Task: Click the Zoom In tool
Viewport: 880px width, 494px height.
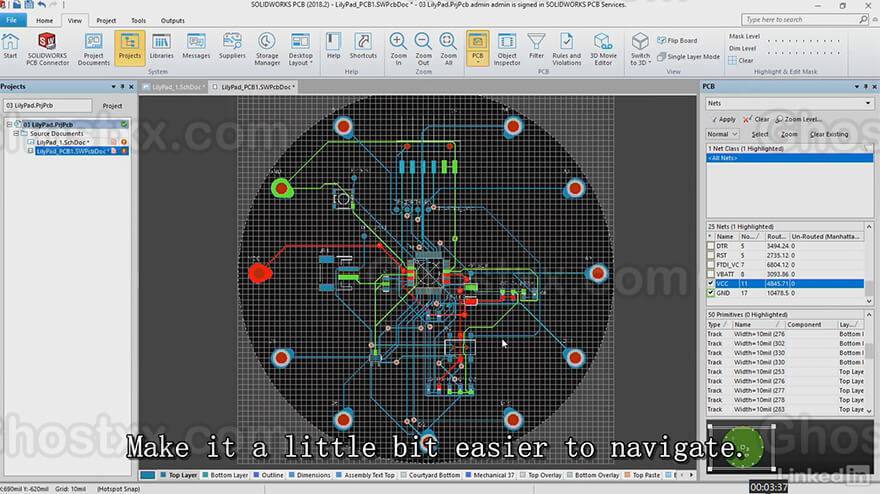Action: [x=398, y=49]
